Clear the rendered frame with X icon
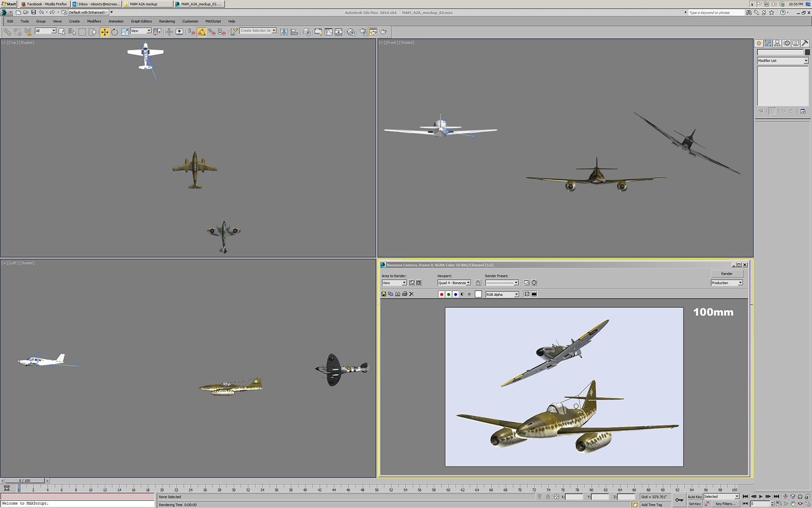 click(412, 294)
